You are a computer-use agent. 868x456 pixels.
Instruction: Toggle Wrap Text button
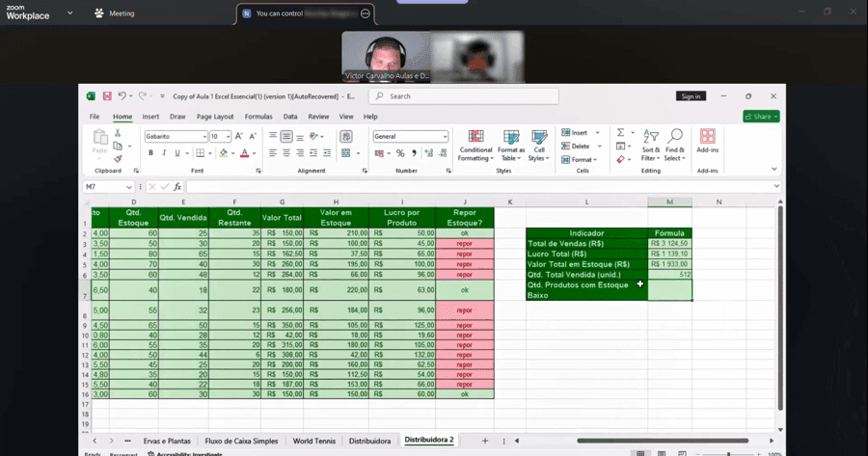(346, 136)
